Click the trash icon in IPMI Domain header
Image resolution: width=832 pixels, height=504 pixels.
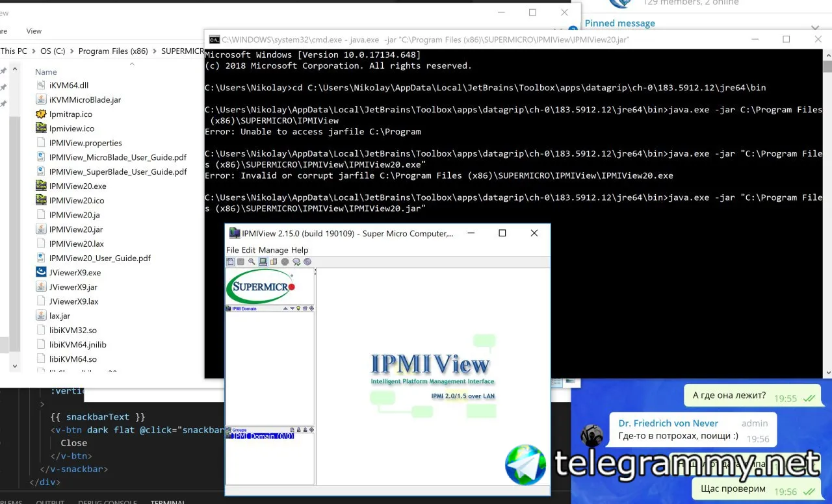coord(305,309)
